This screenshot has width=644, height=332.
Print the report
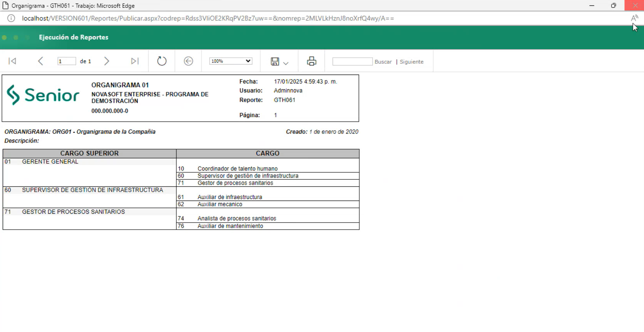click(x=311, y=61)
